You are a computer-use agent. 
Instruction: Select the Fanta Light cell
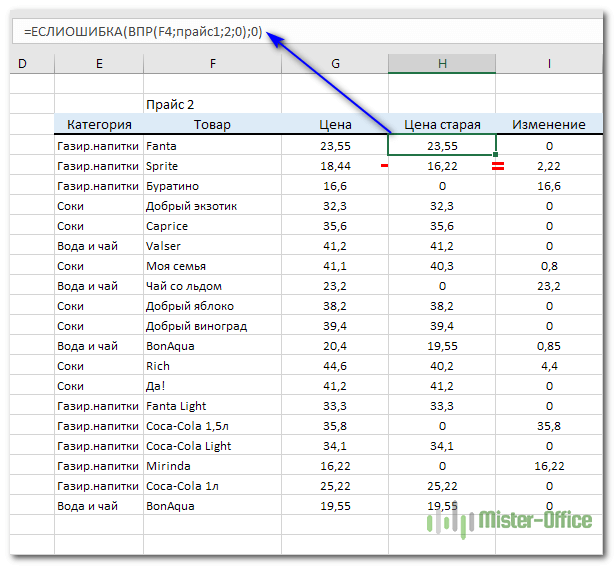pyautogui.click(x=213, y=405)
